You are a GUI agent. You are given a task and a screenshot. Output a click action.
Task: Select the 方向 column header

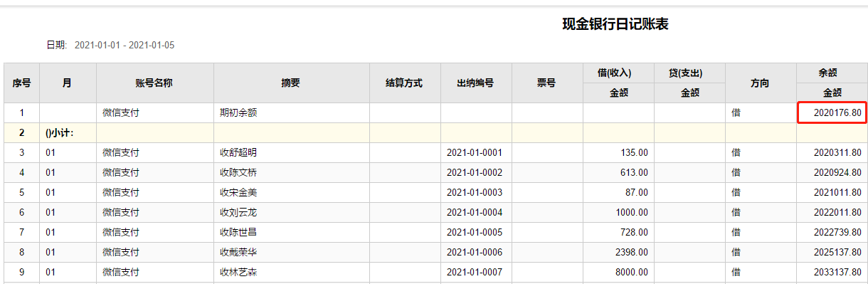pos(760,83)
